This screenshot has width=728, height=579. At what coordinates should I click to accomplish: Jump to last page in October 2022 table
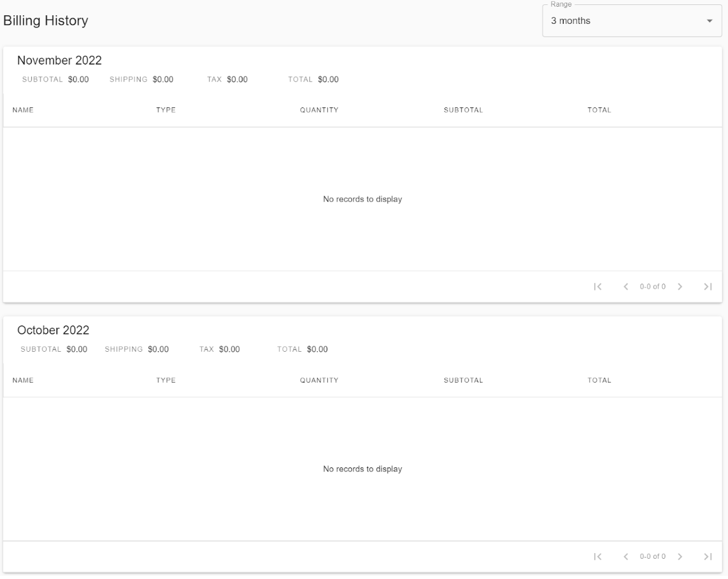tap(708, 556)
